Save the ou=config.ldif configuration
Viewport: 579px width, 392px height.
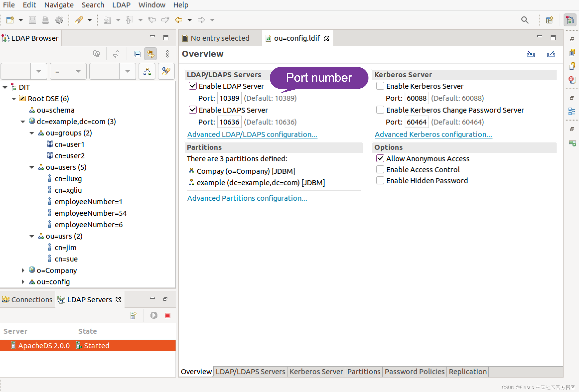pos(32,20)
